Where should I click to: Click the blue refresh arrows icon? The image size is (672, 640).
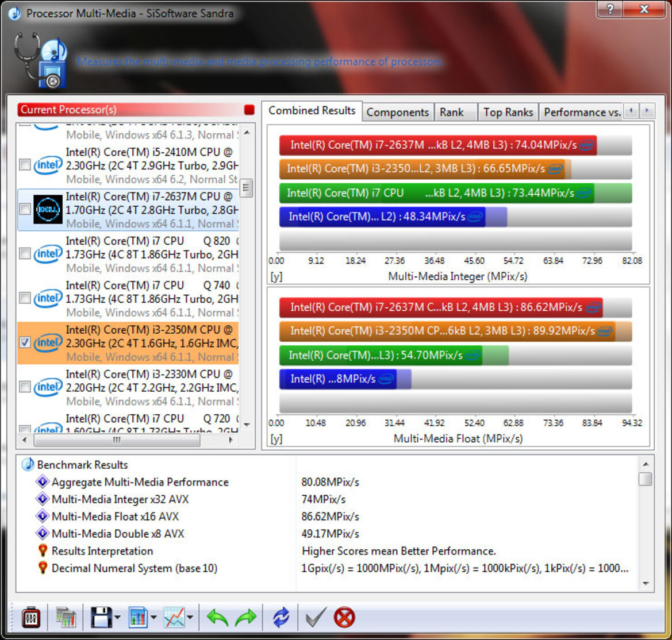click(281, 617)
